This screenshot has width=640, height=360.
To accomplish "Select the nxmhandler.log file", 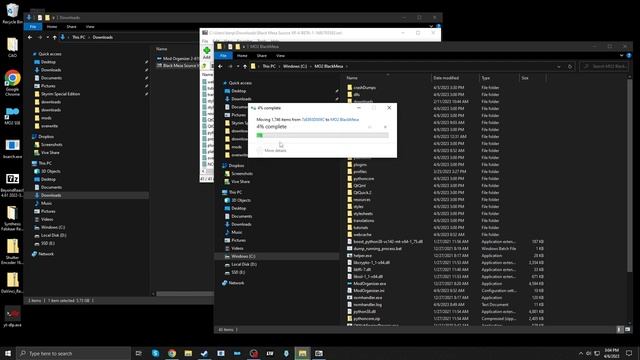I will [367, 304].
